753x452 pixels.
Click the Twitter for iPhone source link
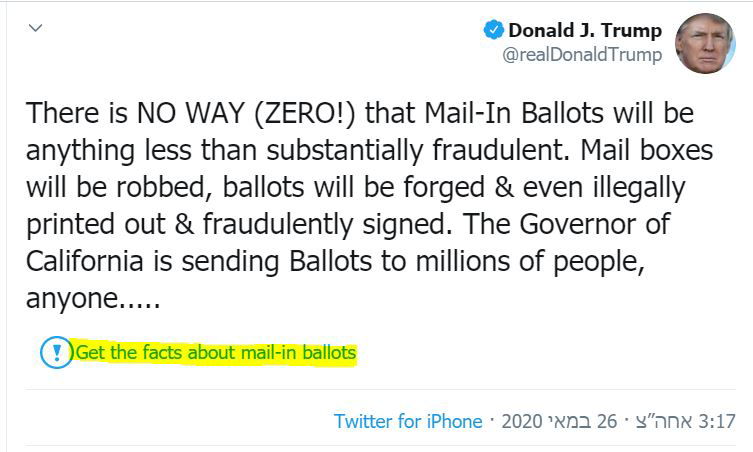click(408, 421)
